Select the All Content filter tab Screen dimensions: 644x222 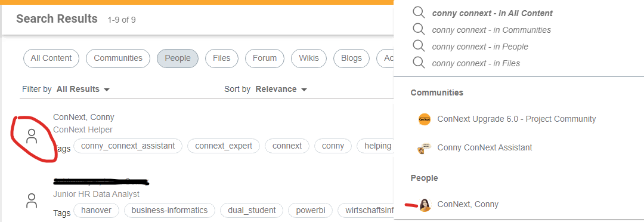[51, 58]
